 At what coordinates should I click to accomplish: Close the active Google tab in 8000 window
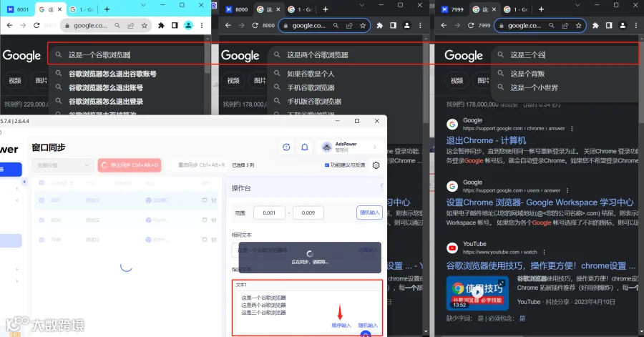(x=278, y=9)
